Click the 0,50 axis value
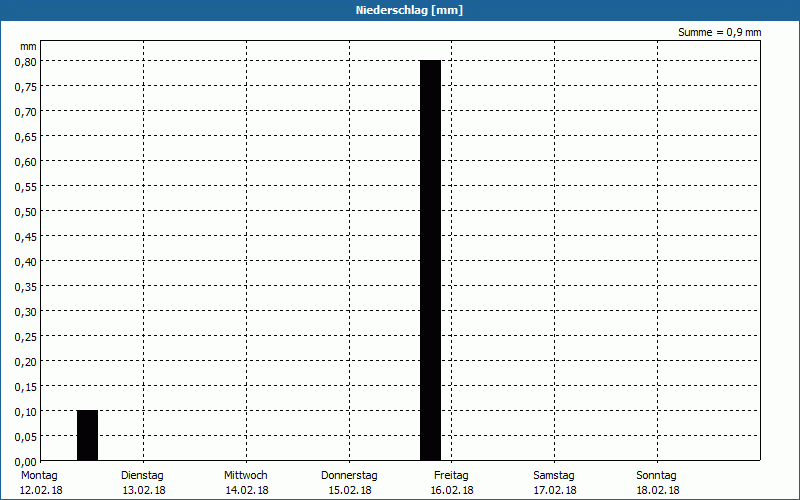Screen dimensions: 800x500 (26, 212)
